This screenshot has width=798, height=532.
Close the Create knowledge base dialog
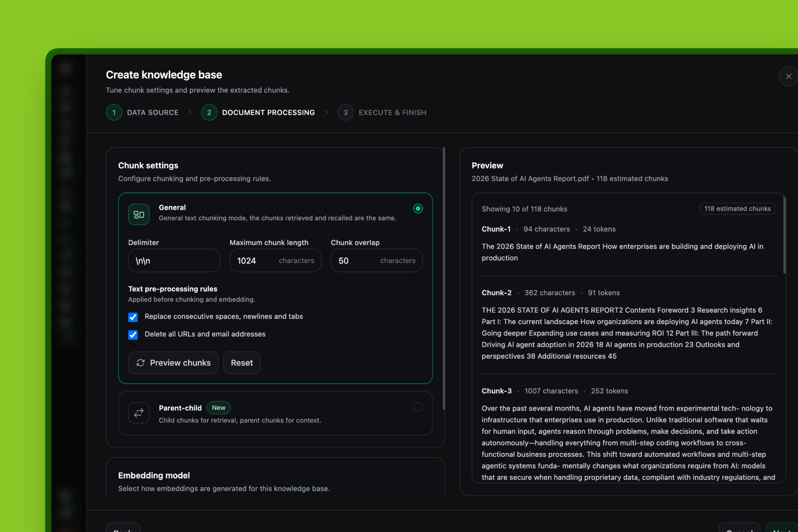[788, 76]
